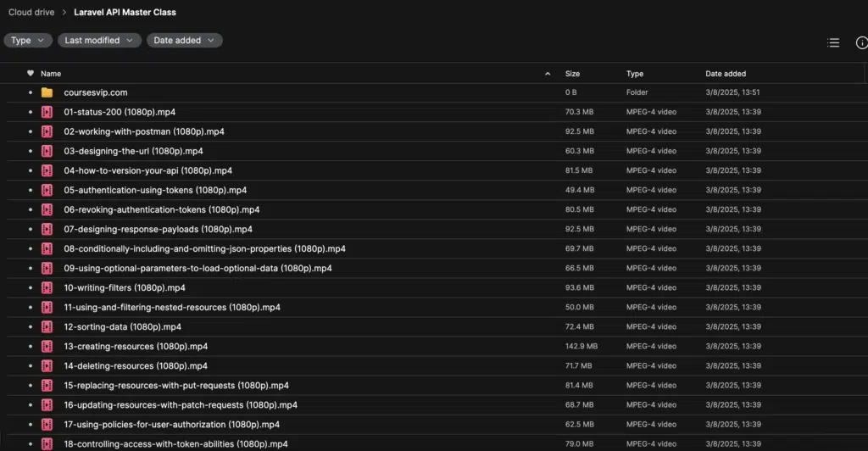Click the 142.9 MB size cell
Image resolution: width=868 pixels, height=451 pixels.
581,347
